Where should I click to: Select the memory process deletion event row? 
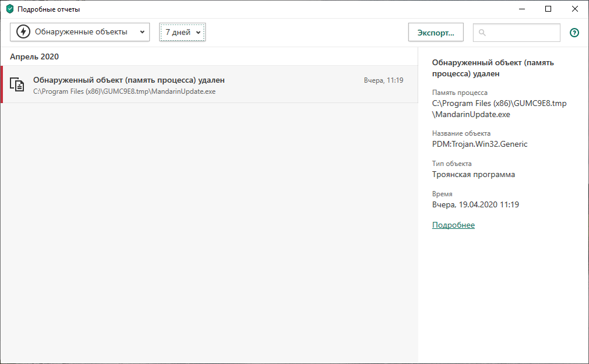tap(204, 84)
